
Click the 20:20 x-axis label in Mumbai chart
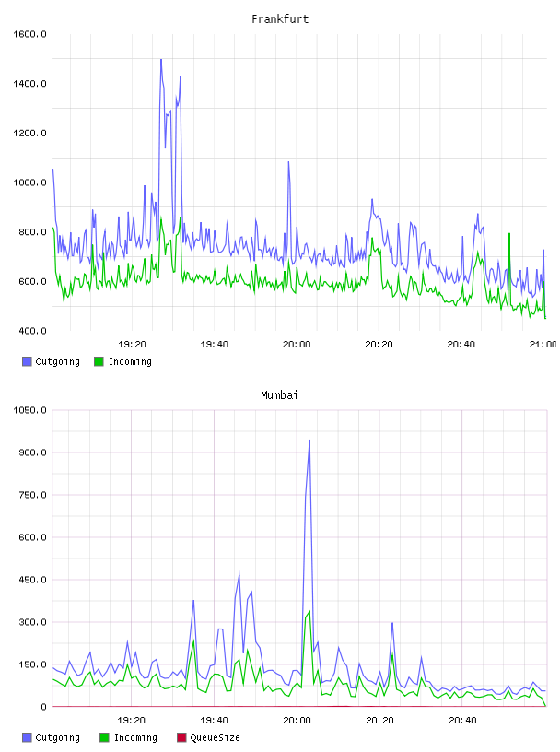tap(379, 720)
